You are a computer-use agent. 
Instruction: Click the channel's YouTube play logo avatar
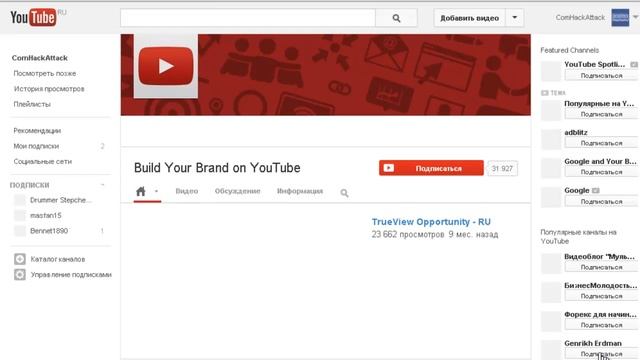coord(166,66)
